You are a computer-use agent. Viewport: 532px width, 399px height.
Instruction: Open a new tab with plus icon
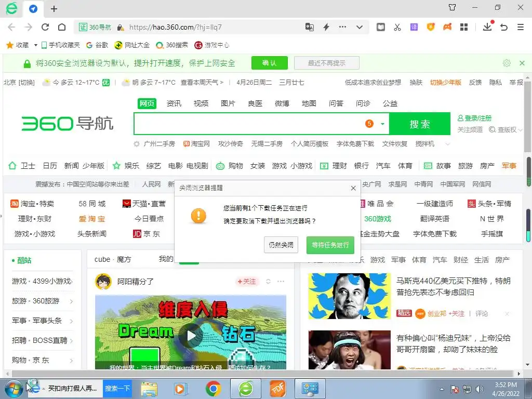54,9
